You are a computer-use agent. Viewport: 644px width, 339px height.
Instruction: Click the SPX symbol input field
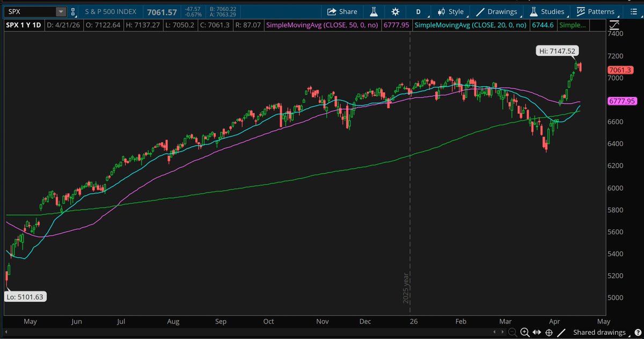click(x=31, y=11)
